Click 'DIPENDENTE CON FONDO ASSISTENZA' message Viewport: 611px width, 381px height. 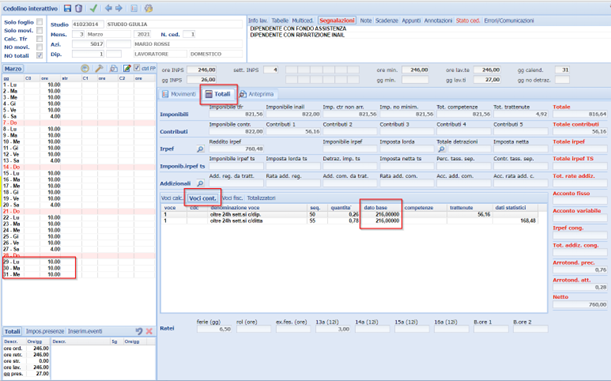pyautogui.click(x=298, y=29)
